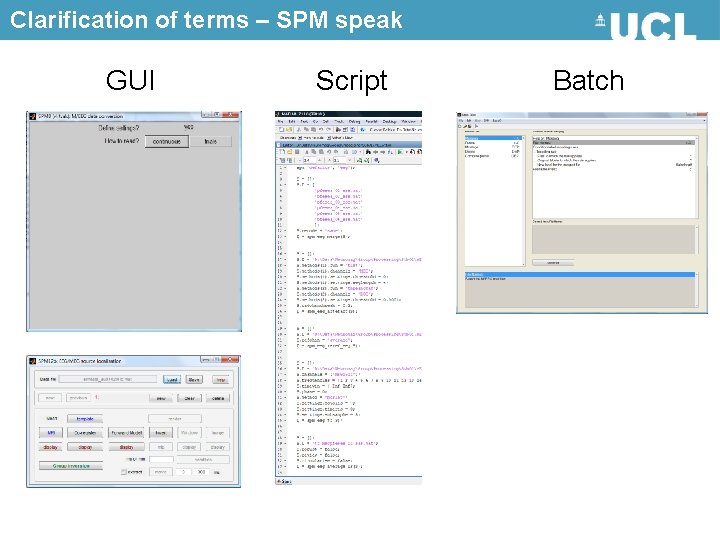Click New file icon in MATLAB main toolbar
Screen dimensions: 720x540
point(281,130)
